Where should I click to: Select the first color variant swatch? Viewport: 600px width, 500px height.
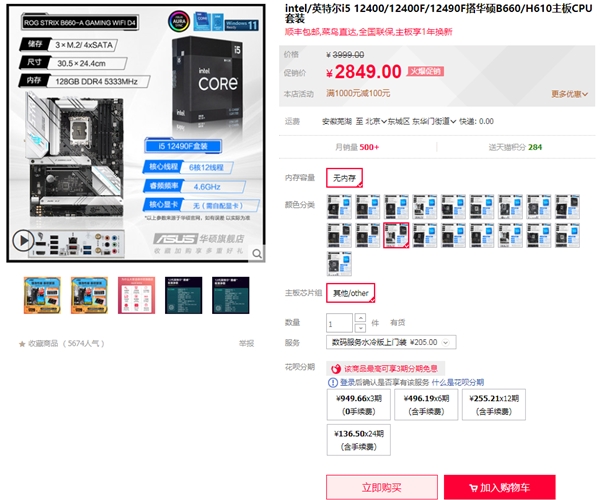[x=339, y=207]
